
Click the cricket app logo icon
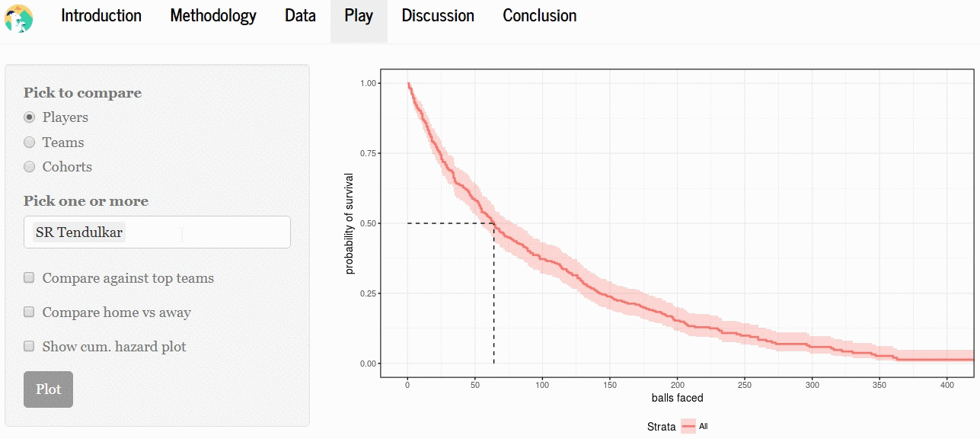(x=19, y=18)
